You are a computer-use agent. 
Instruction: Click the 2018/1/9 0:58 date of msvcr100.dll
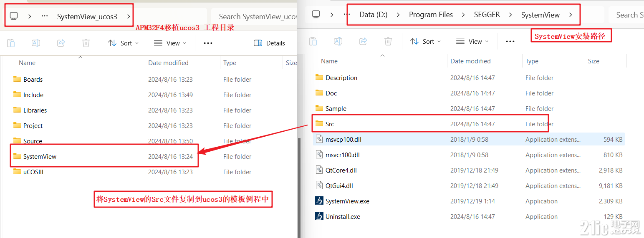[469, 155]
